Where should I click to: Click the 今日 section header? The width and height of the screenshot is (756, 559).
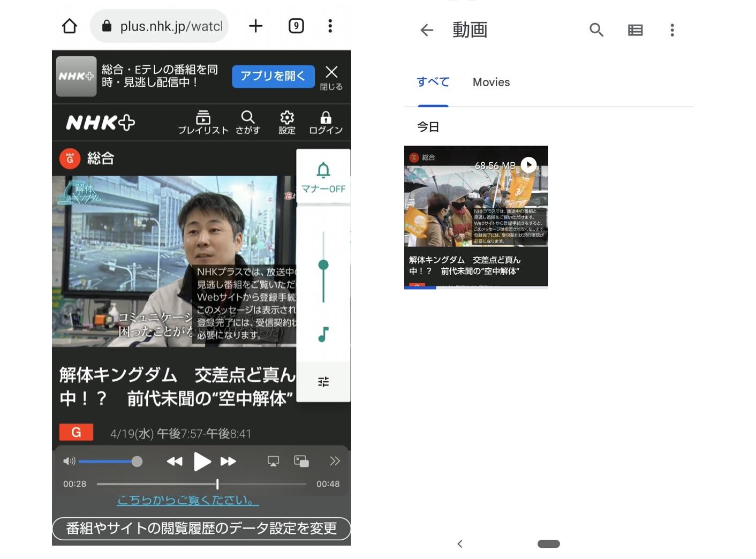coord(428,127)
